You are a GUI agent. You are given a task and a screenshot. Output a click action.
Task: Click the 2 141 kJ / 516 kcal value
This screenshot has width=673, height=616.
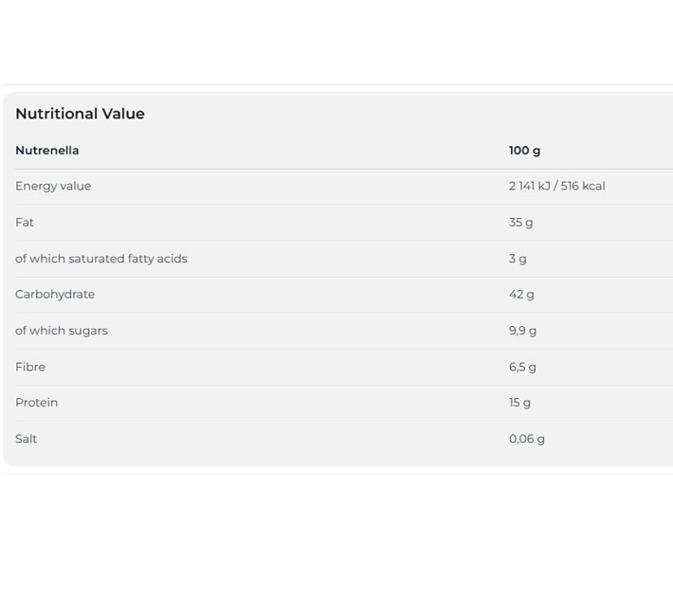coord(556,187)
